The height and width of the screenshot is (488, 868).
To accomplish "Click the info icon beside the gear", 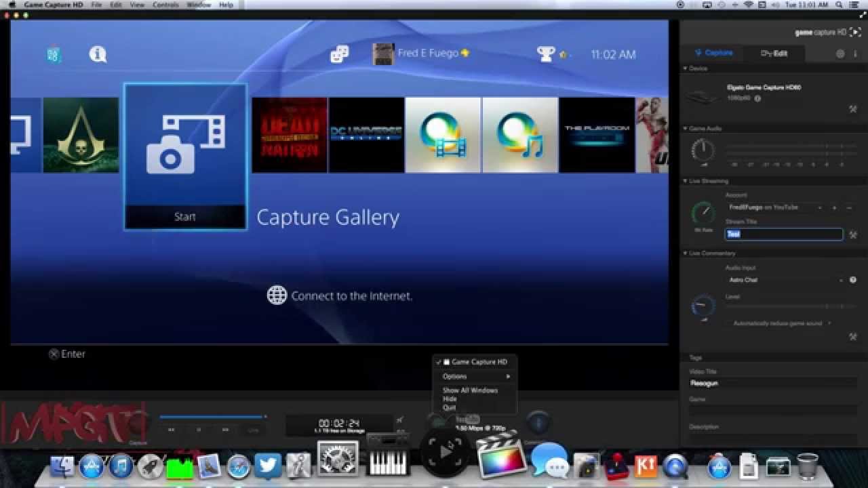I will (856, 54).
